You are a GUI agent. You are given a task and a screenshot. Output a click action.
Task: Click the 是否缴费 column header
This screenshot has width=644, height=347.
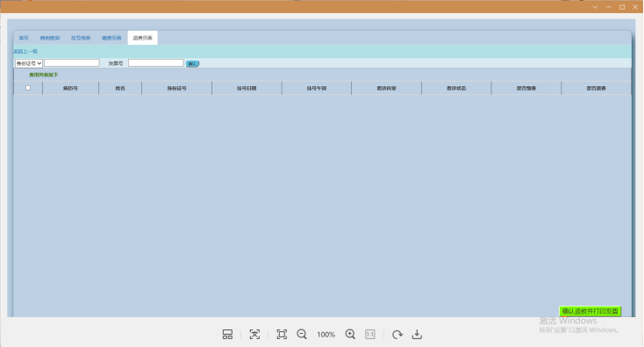click(x=526, y=89)
